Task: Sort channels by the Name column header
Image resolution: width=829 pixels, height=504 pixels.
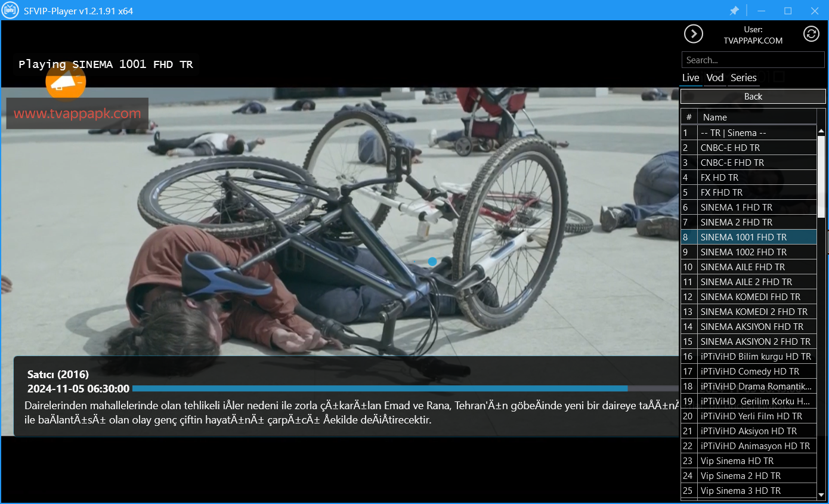Action: [x=757, y=118]
